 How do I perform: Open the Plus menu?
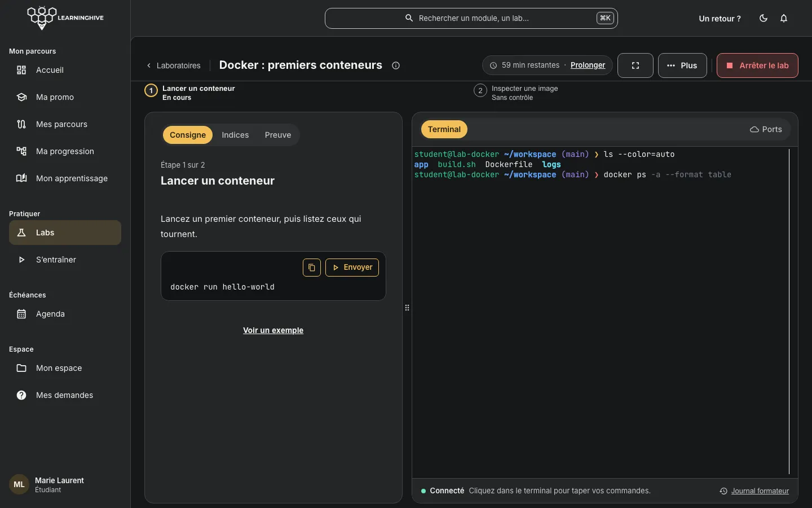pos(682,65)
